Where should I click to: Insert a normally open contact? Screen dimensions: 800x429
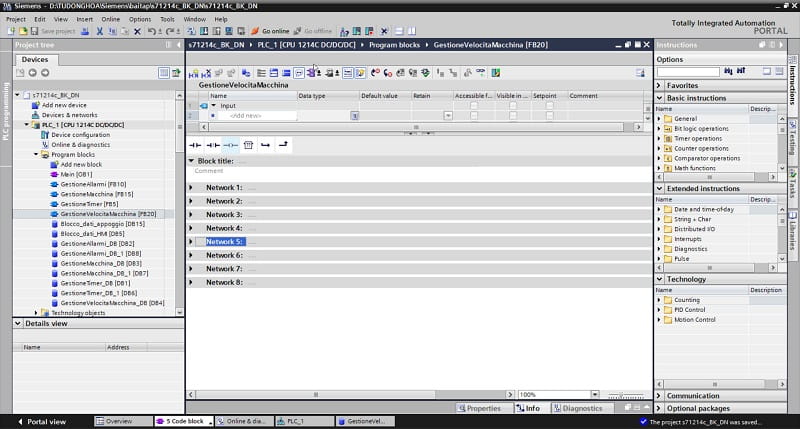pyautogui.click(x=196, y=144)
